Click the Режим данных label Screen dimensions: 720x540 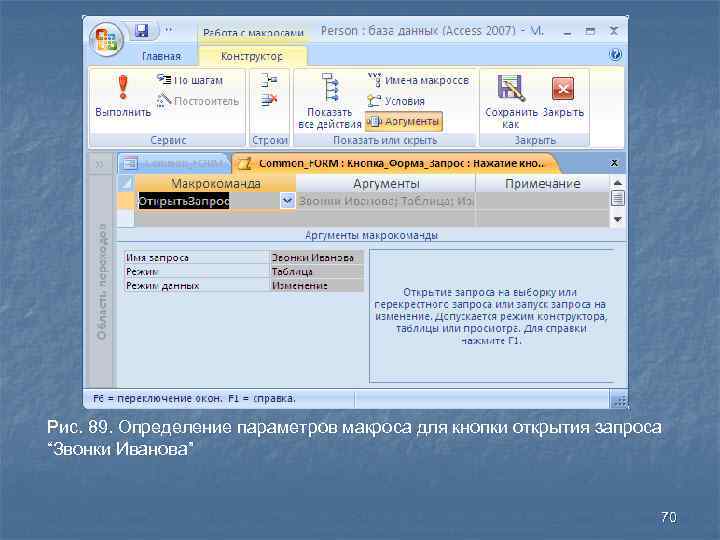click(x=163, y=286)
